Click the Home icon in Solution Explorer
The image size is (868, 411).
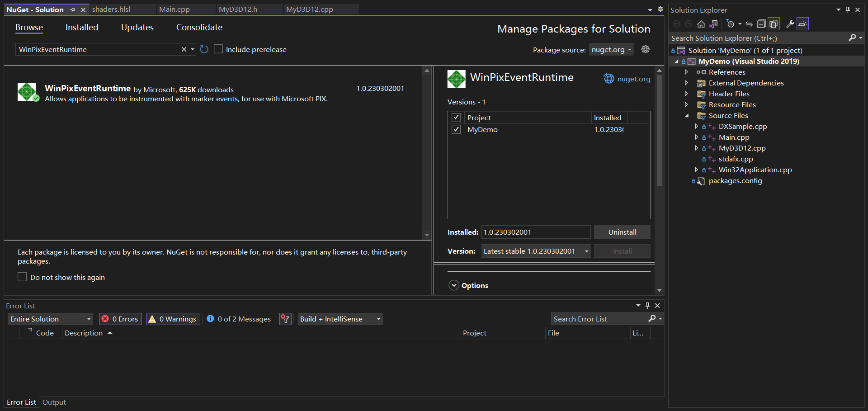pos(701,24)
